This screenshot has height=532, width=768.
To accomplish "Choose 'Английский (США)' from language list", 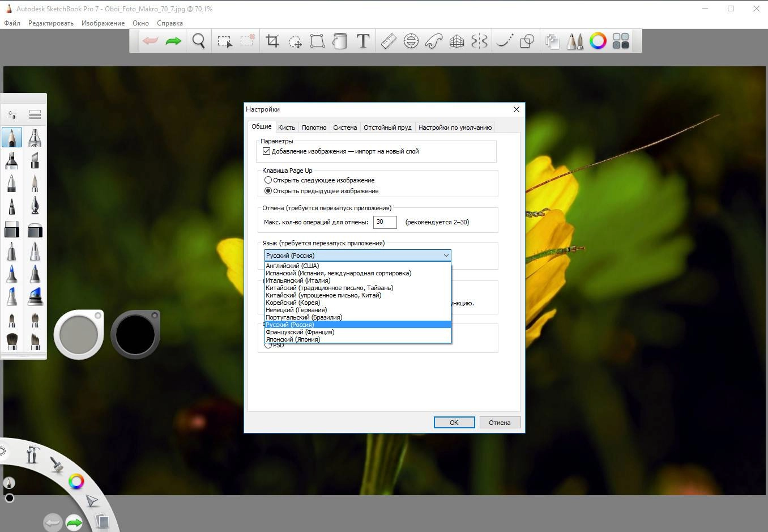I will 358,266.
